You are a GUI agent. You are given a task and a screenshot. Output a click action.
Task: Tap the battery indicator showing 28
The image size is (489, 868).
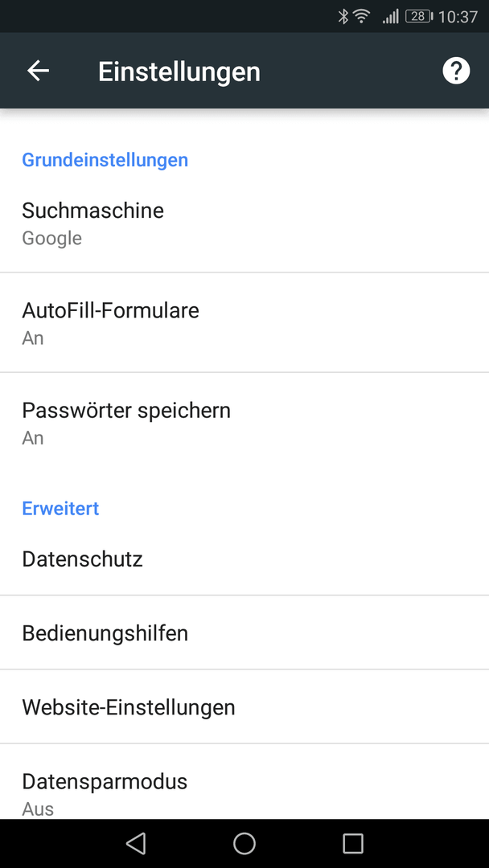(419, 17)
